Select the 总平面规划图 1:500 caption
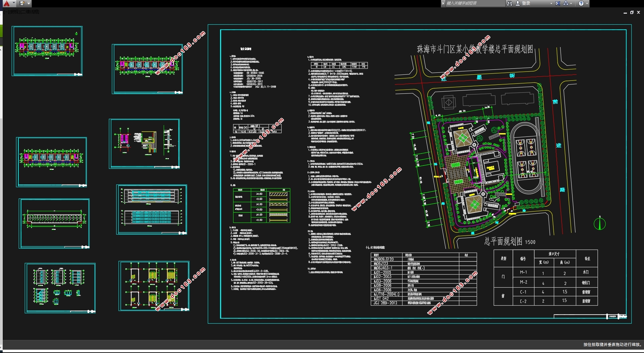 pyautogui.click(x=510, y=242)
